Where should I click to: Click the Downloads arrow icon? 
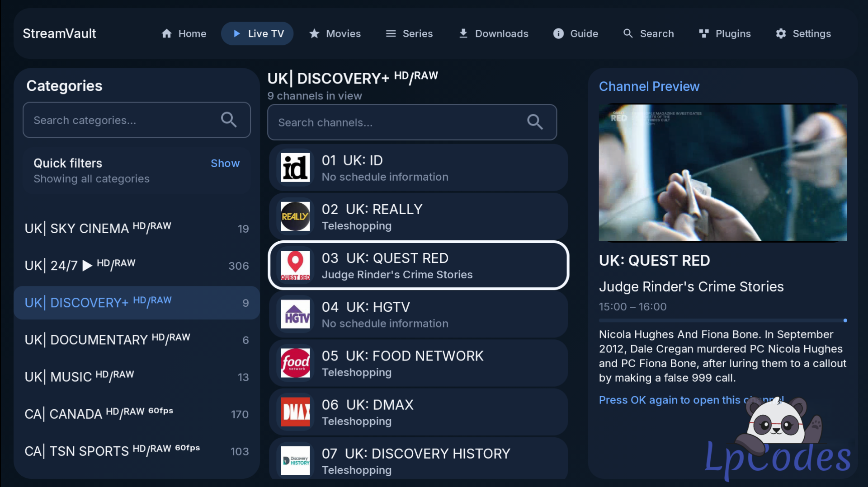point(463,33)
